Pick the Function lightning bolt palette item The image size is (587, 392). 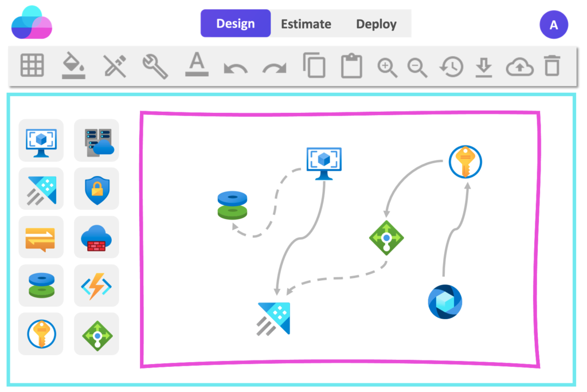click(96, 285)
